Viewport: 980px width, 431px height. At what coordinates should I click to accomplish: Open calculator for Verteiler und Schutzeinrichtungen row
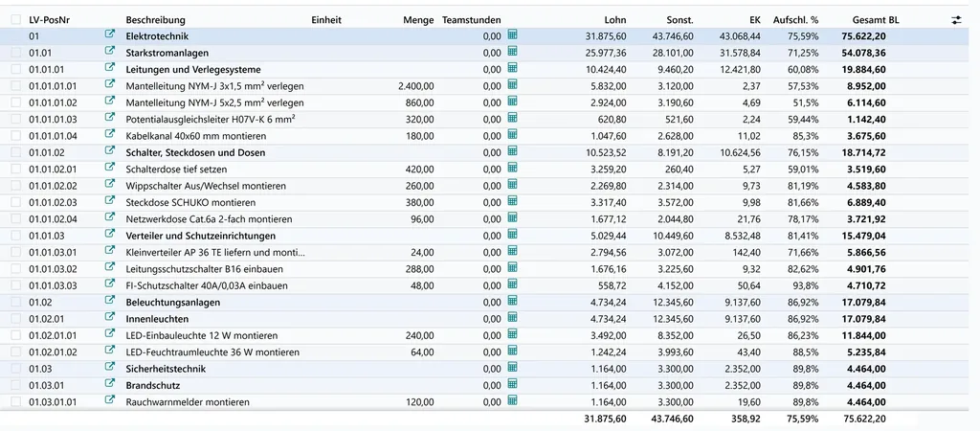pos(513,234)
